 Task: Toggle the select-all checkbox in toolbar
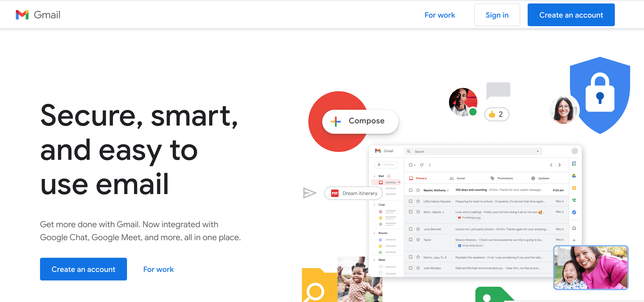point(411,165)
